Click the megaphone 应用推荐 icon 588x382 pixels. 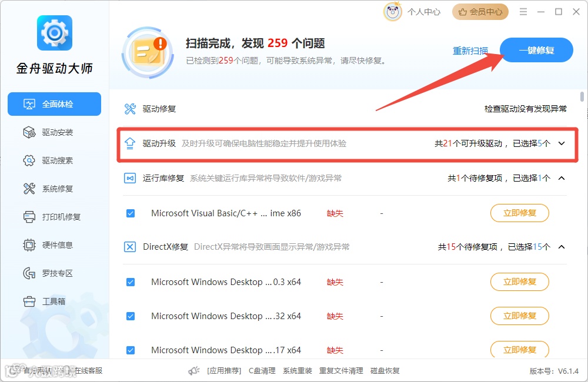194,371
